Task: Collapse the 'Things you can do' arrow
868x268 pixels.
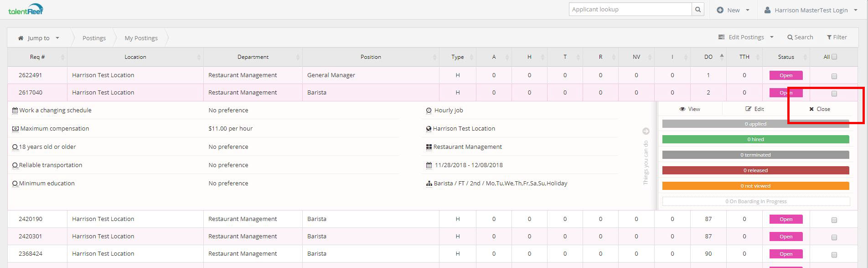Action: click(x=646, y=131)
